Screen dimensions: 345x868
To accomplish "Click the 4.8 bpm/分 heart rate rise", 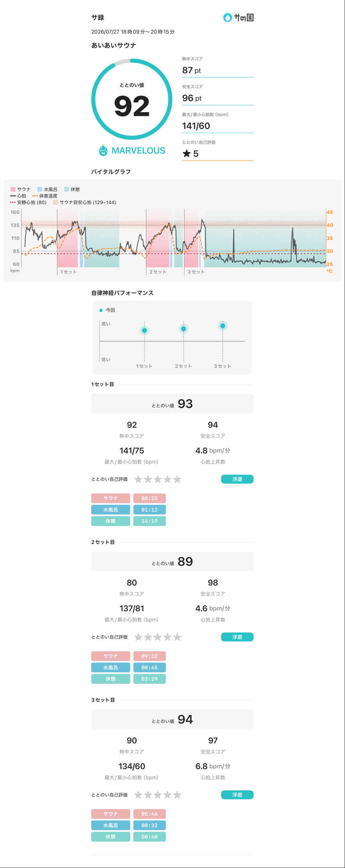I will click(213, 451).
